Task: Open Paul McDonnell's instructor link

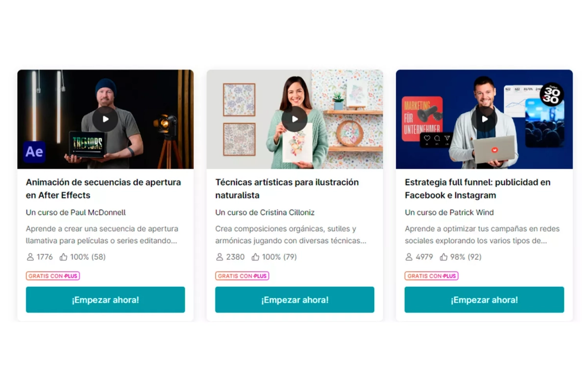Action: click(x=98, y=212)
